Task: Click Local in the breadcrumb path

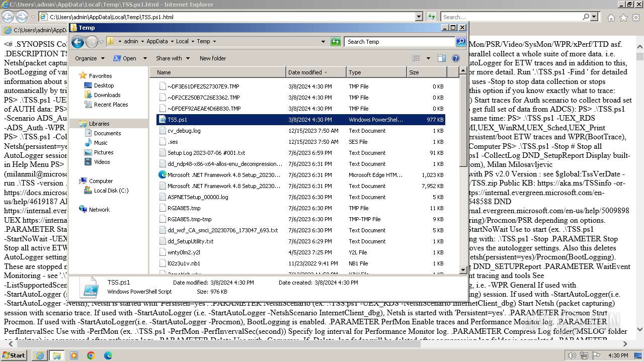Action: point(182,42)
